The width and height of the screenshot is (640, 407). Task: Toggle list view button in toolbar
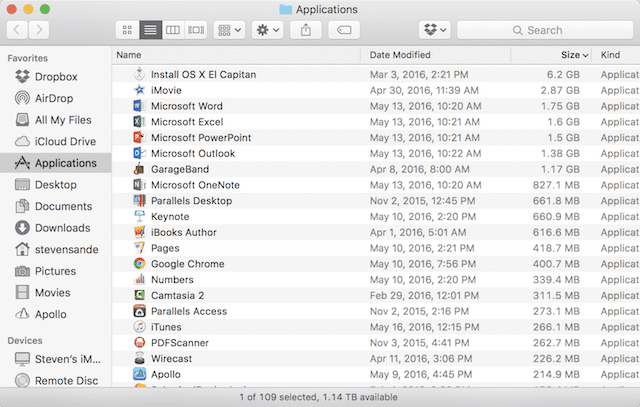[x=150, y=30]
